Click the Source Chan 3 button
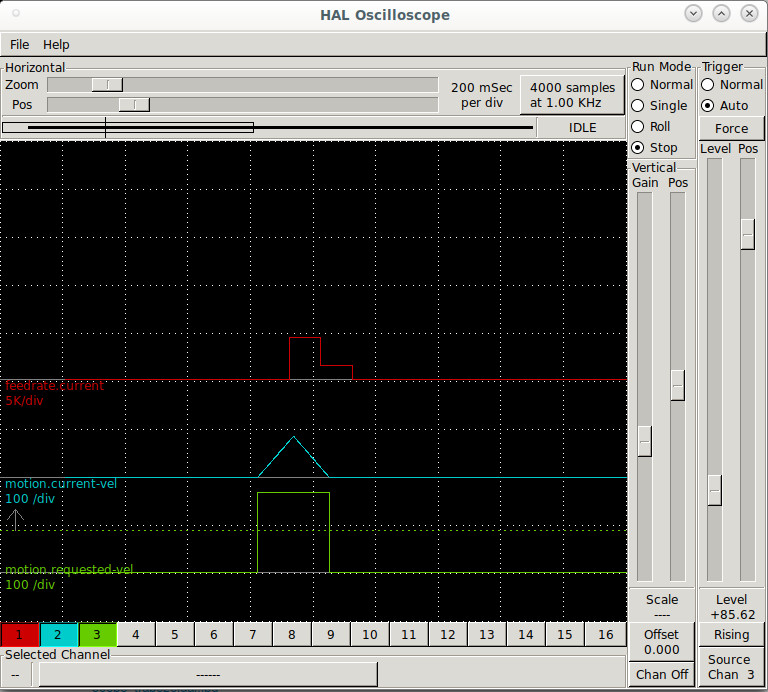Screen dimensions: 768x692 (731, 667)
